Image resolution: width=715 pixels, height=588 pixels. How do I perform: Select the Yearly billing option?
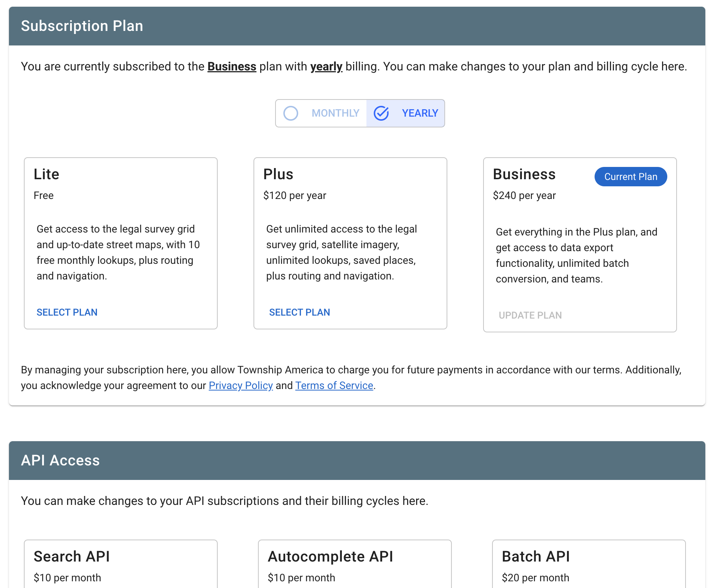406,113
